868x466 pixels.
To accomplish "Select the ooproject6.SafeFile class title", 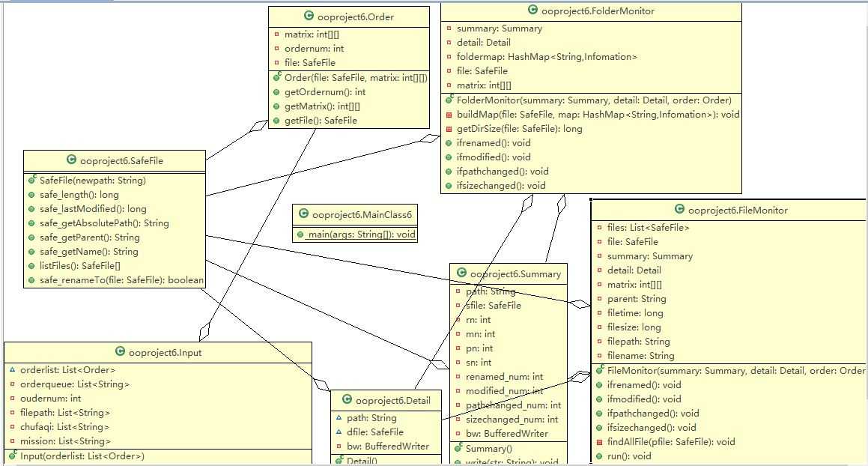I will tap(122, 161).
